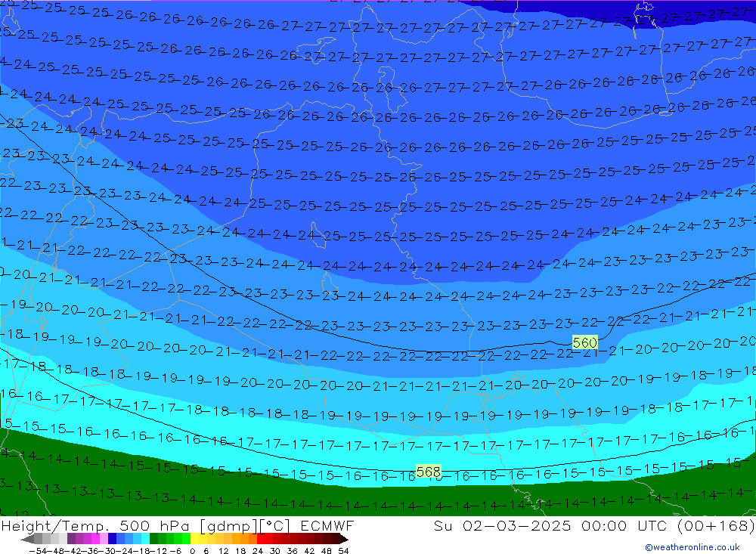Click the ECMWF model name in title
The width and height of the screenshot is (756, 554).
pyautogui.click(x=327, y=525)
